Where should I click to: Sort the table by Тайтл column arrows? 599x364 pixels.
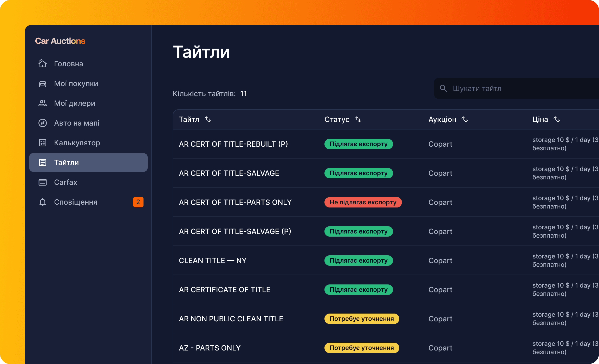pyautogui.click(x=208, y=119)
